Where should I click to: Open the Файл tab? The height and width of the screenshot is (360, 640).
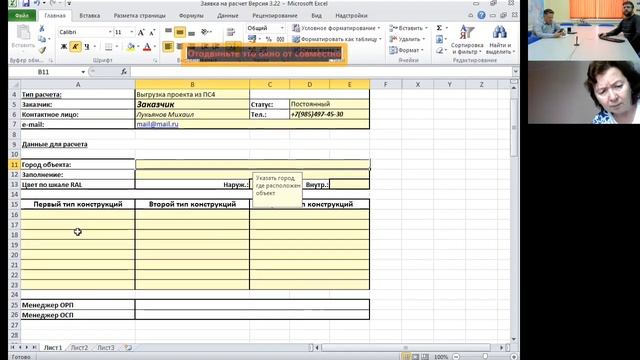click(x=22, y=16)
